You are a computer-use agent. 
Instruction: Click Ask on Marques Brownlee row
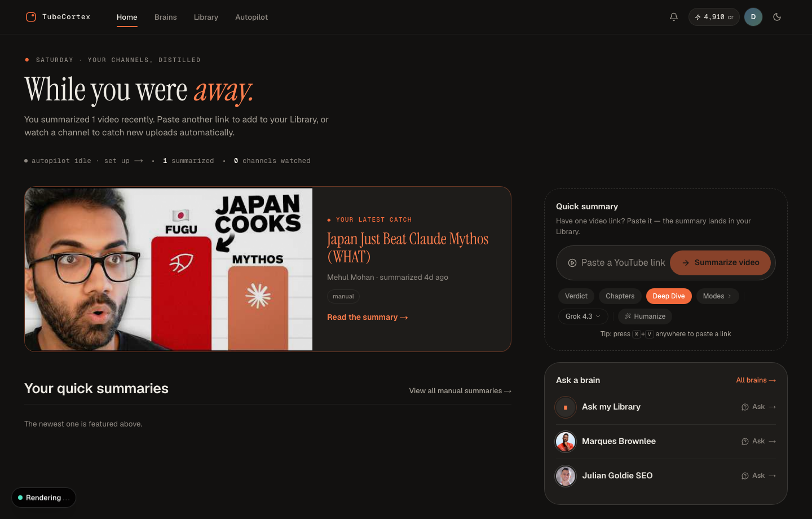click(x=758, y=441)
